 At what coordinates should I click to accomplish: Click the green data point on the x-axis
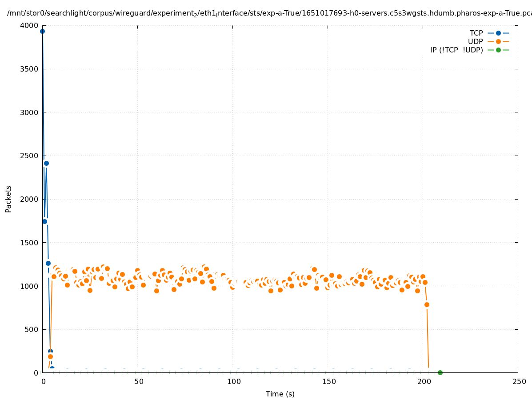pos(440,372)
